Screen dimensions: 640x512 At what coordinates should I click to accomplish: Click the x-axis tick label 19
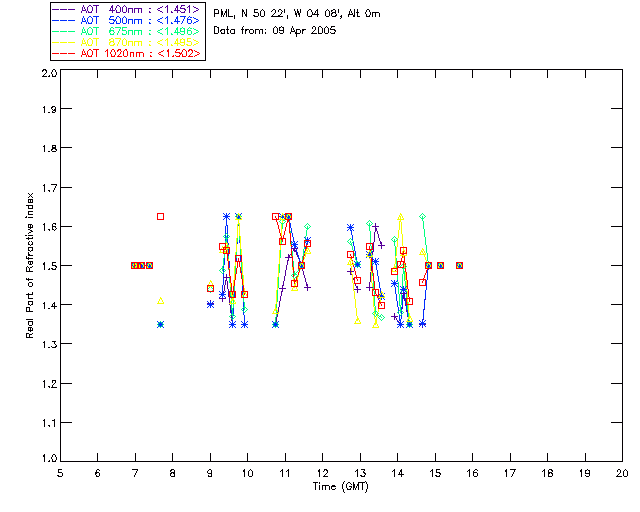(585, 473)
